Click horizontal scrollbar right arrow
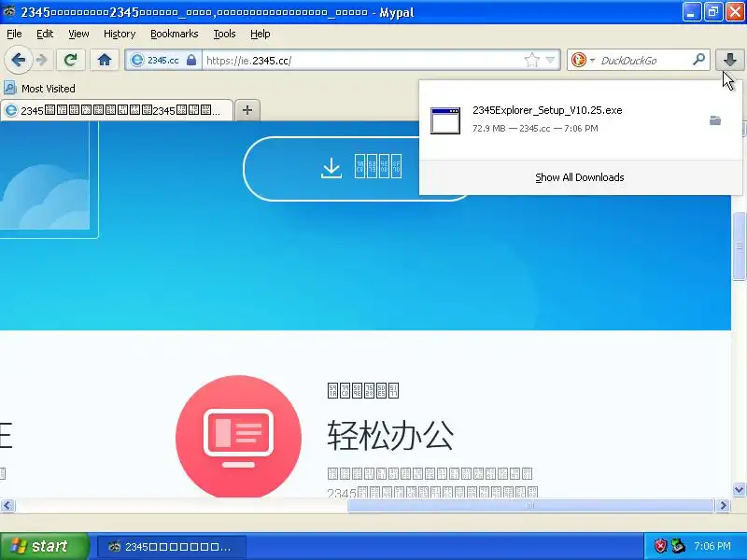Viewport: 747px width, 560px height. click(723, 505)
